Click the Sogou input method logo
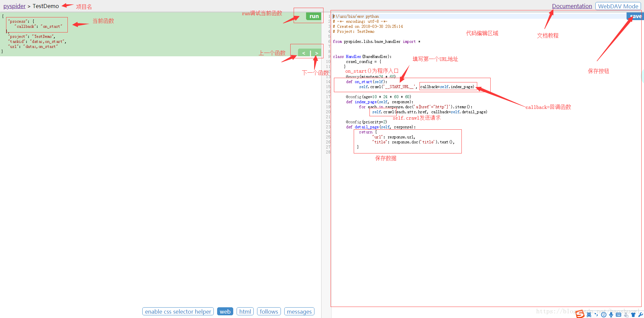Screen dimensions: 644x318 580,314
